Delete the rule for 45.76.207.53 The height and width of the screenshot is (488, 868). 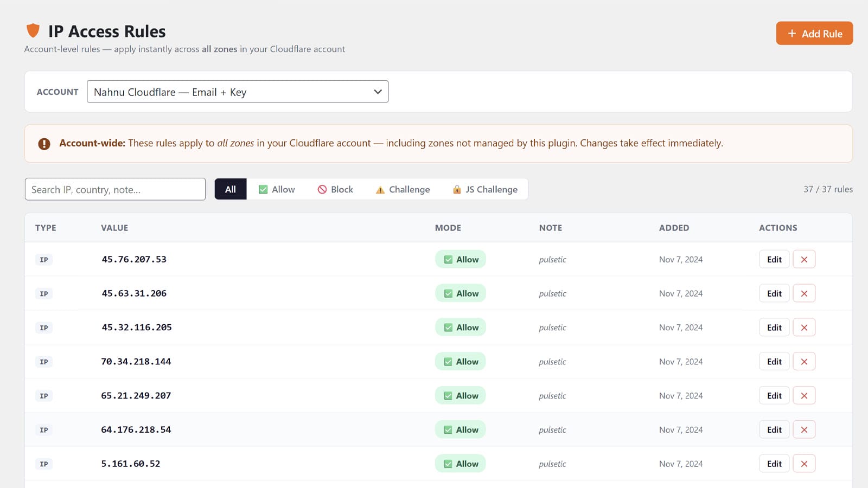pos(804,259)
